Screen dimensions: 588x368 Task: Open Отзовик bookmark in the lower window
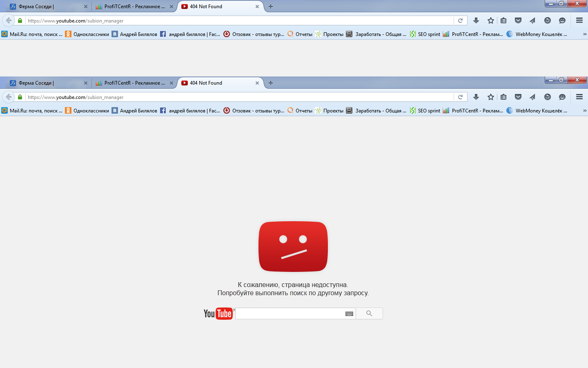click(x=254, y=110)
